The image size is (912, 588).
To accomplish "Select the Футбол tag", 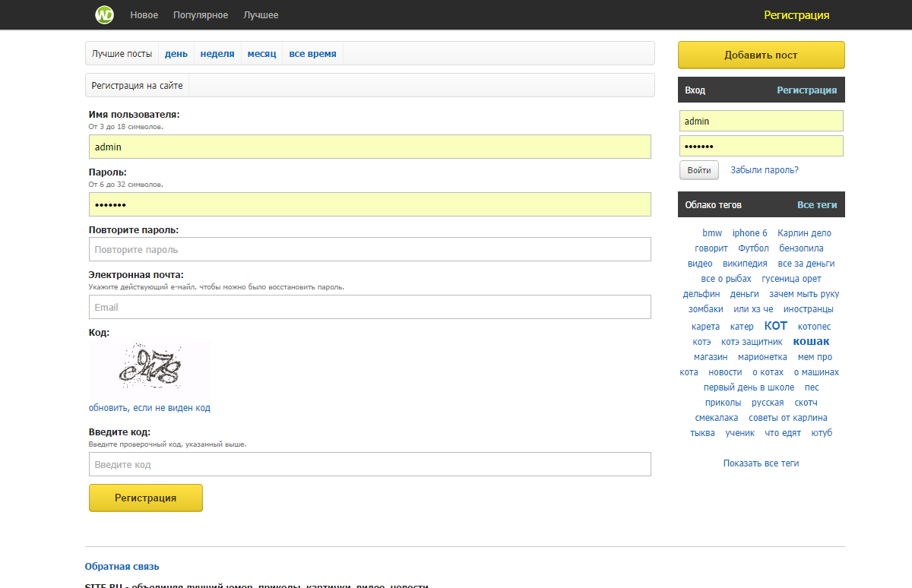I will coord(754,248).
